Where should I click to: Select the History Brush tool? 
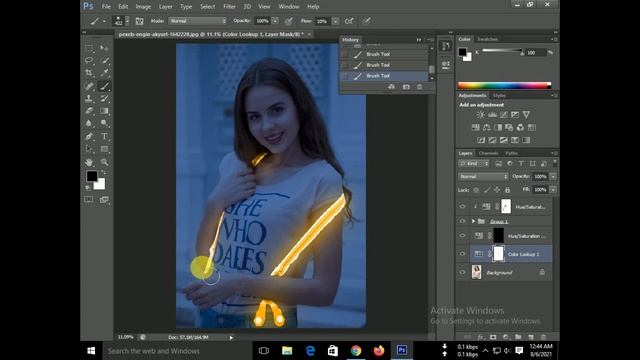pos(104,98)
